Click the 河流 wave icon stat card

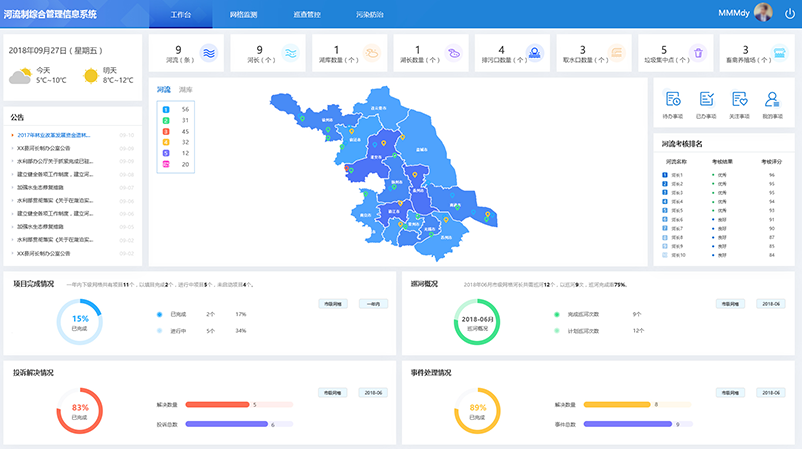[x=209, y=54]
